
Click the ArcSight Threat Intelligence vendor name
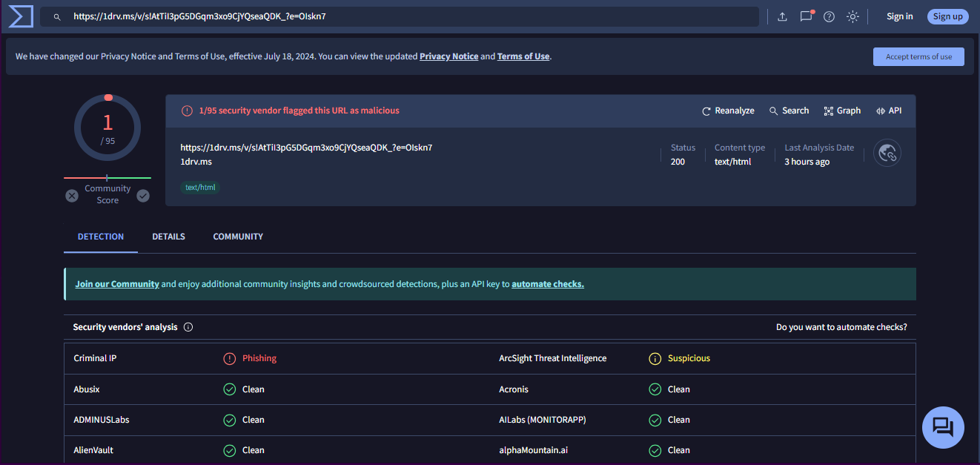click(553, 358)
